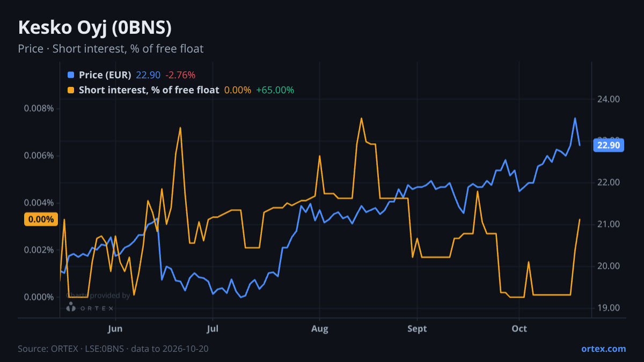The height and width of the screenshot is (362, 644).
Task: Click the 0.000% left axis label
Action: tap(39, 297)
